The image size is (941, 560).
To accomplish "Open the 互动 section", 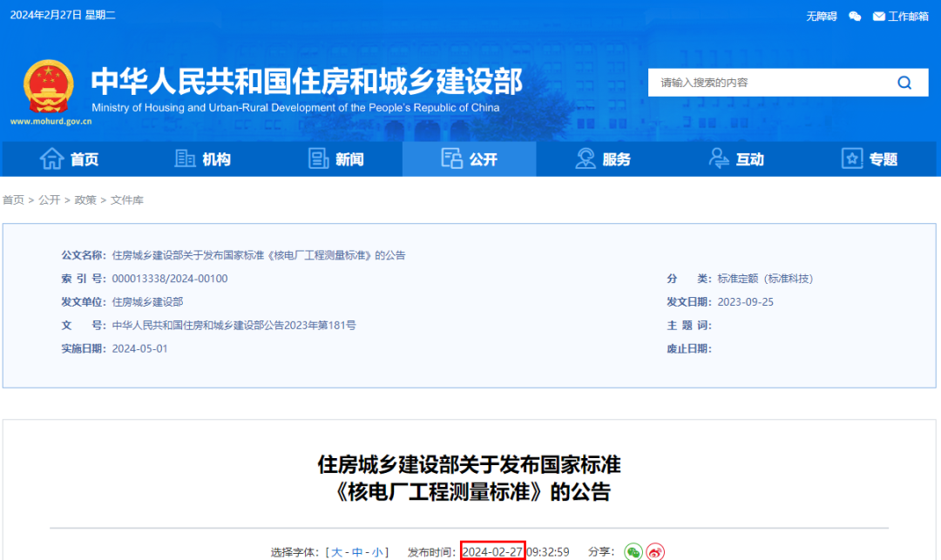I will point(736,159).
